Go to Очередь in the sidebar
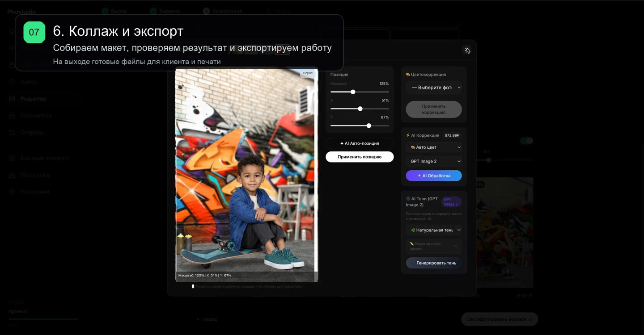The height and width of the screenshot is (335, 644). coord(32,132)
